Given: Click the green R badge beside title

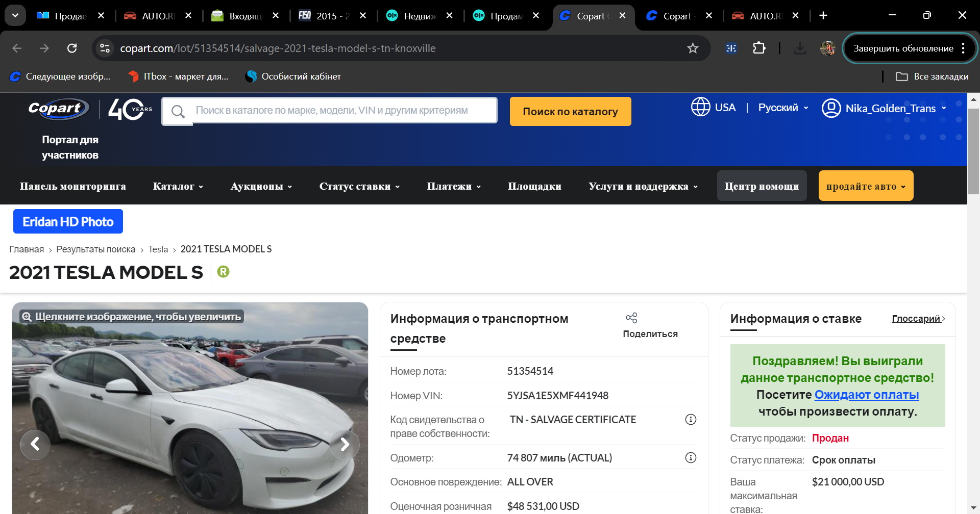Looking at the screenshot, I should [x=223, y=272].
